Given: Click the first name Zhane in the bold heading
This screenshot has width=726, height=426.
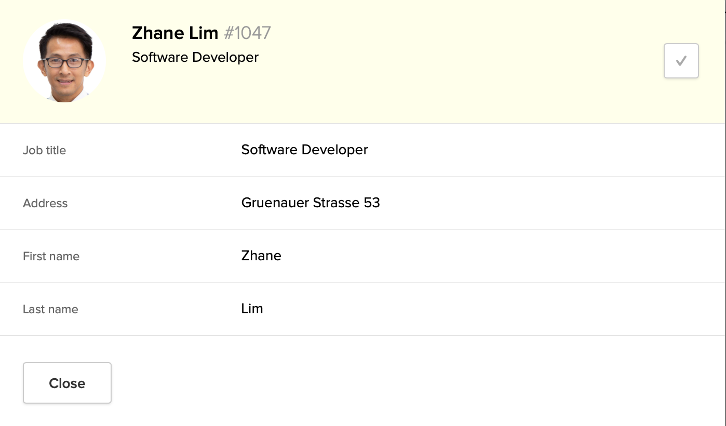Looking at the screenshot, I should pos(158,33).
